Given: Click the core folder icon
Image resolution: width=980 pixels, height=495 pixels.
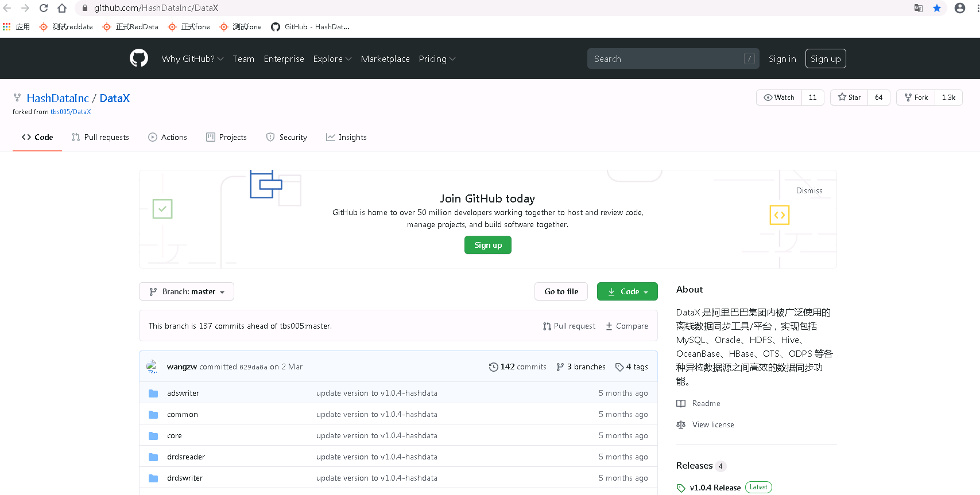Looking at the screenshot, I should point(153,436).
